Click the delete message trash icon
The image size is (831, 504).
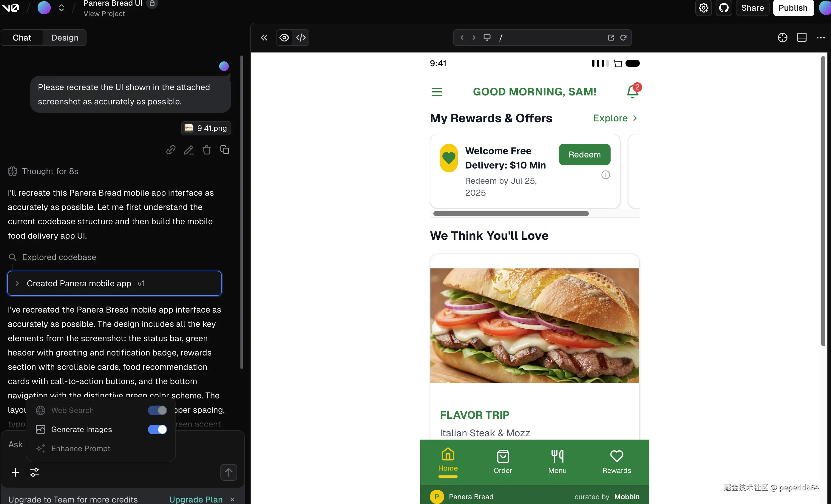pos(206,150)
